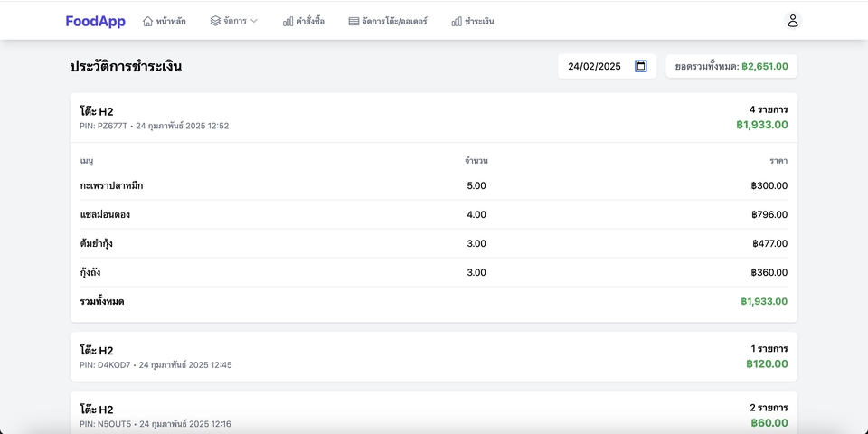Click the chart icon beside คำสั่งซื้อ
This screenshot has width=868, height=434.
click(x=288, y=22)
